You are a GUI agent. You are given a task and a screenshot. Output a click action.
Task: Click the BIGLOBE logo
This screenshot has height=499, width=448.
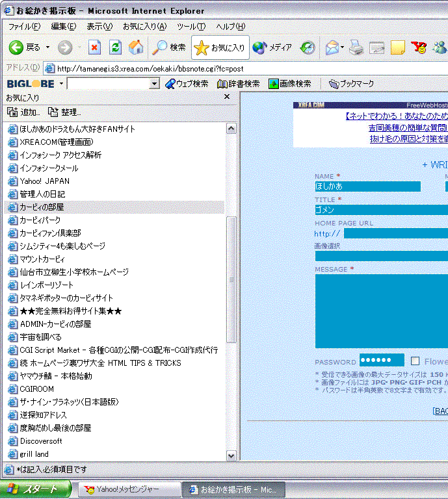31,84
